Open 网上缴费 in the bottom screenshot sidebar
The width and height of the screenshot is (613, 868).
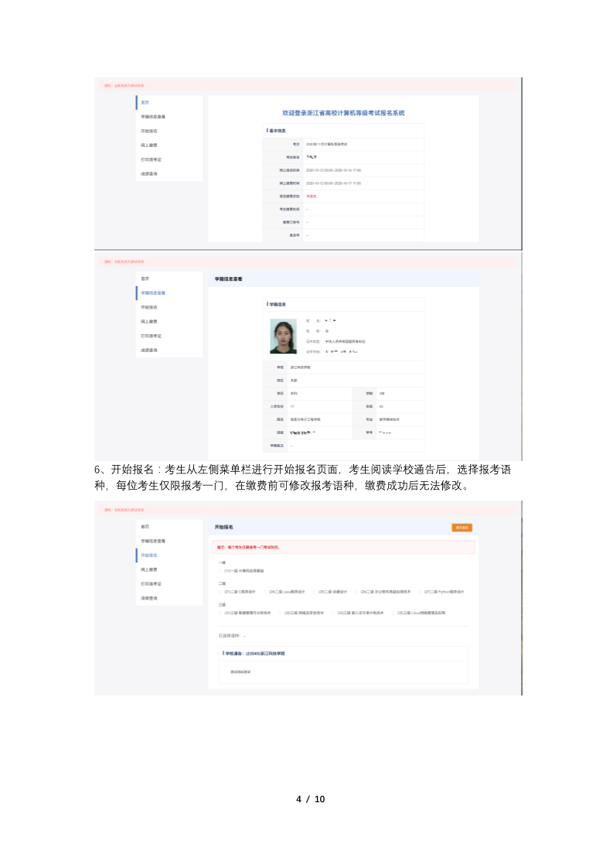pyautogui.click(x=150, y=569)
